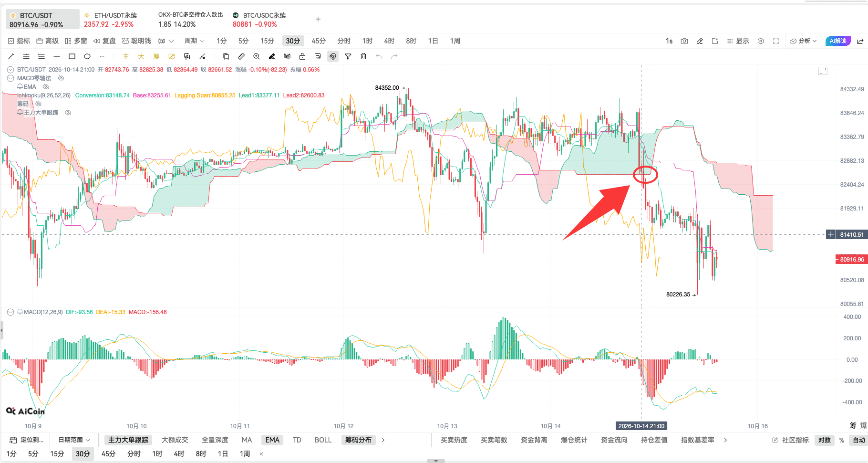The height and width of the screenshot is (463, 868).
Task: Click the collapse handle at bottom center
Action: tap(435, 461)
